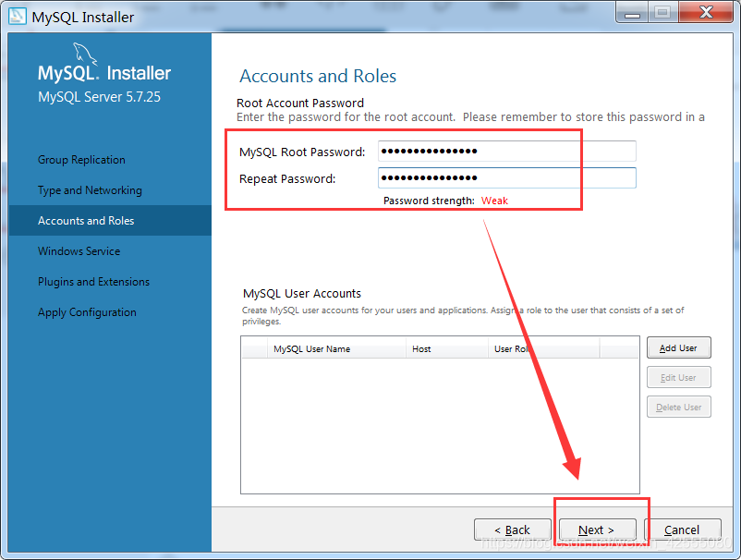Viewport: 741px width, 560px height.
Task: Click the Add User button
Action: click(678, 347)
